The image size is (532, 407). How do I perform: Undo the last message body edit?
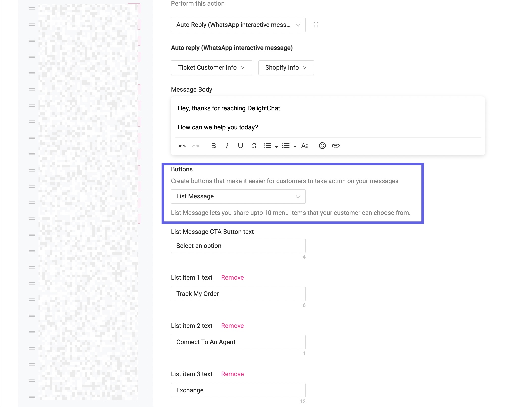pyautogui.click(x=182, y=146)
